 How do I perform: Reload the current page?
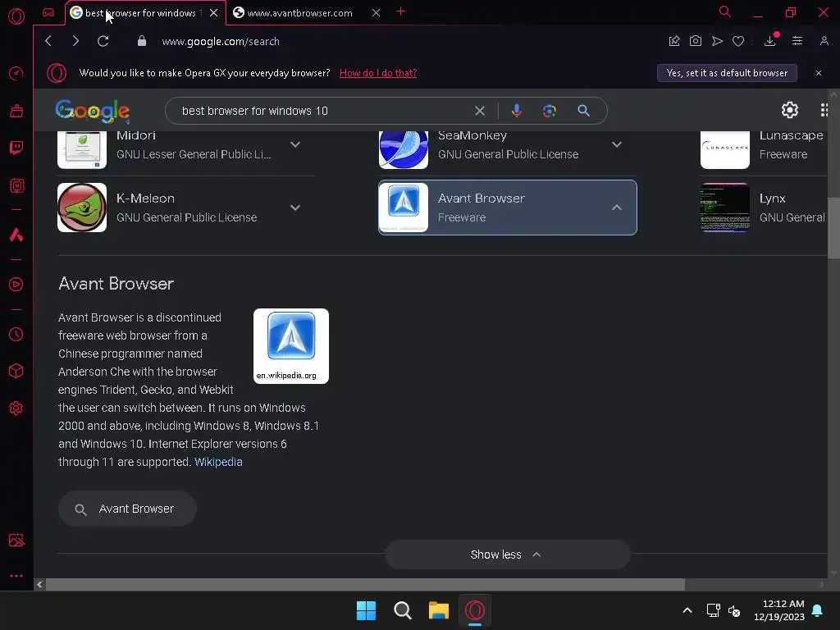[x=103, y=41]
